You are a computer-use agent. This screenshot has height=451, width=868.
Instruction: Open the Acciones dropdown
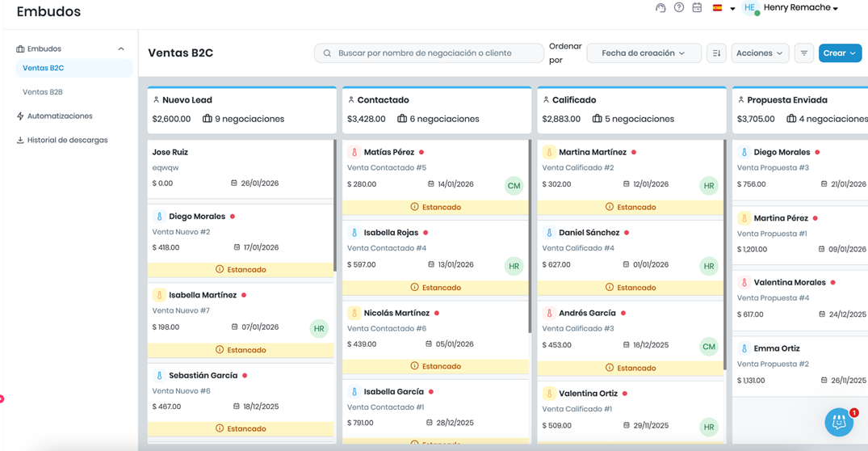760,53
